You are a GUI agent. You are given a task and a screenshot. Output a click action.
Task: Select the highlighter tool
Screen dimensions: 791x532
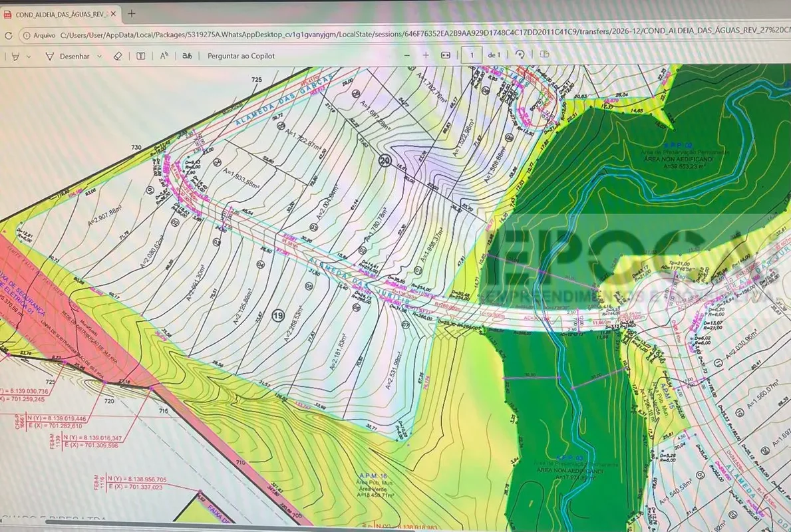click(x=16, y=57)
